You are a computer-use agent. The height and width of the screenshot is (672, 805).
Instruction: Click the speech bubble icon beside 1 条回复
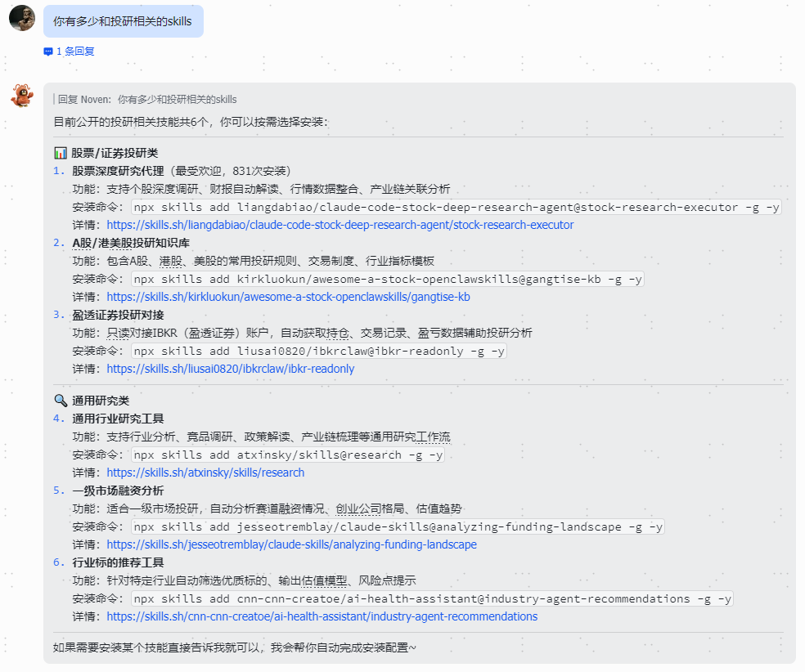click(47, 51)
